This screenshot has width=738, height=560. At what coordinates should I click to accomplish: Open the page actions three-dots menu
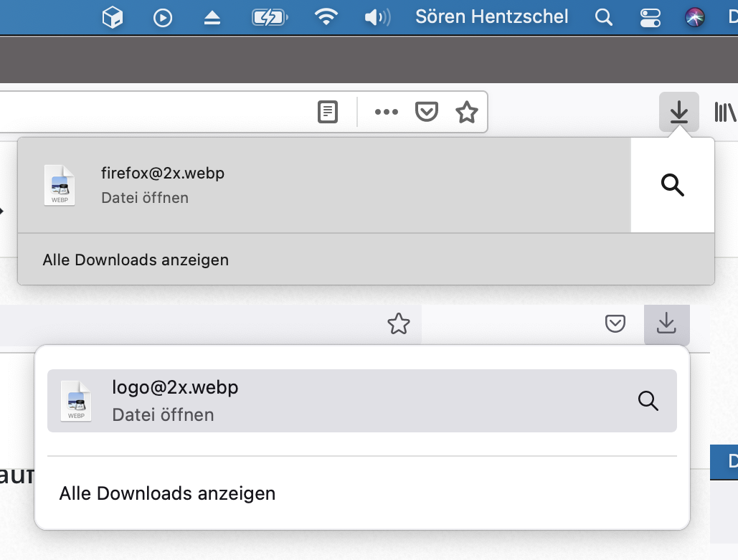point(386,112)
